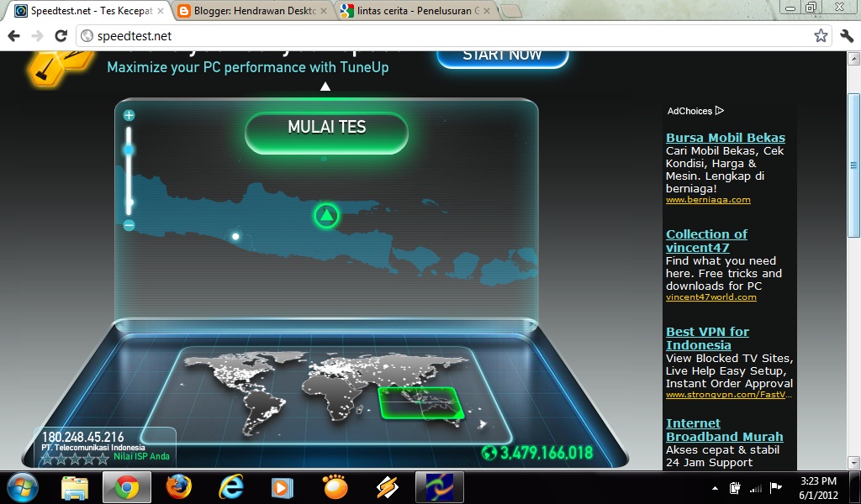
Task: Rate ISP using the star rating
Action: pyautogui.click(x=75, y=459)
